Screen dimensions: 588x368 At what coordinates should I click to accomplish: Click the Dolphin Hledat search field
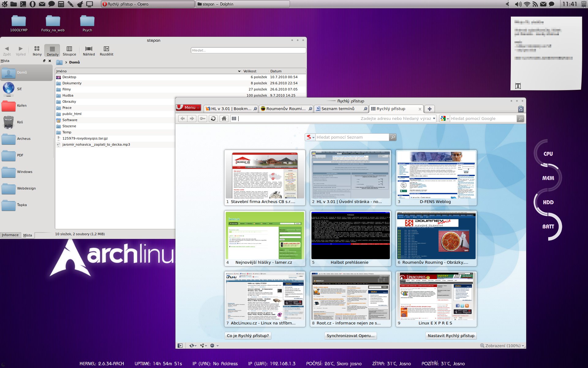(x=248, y=50)
